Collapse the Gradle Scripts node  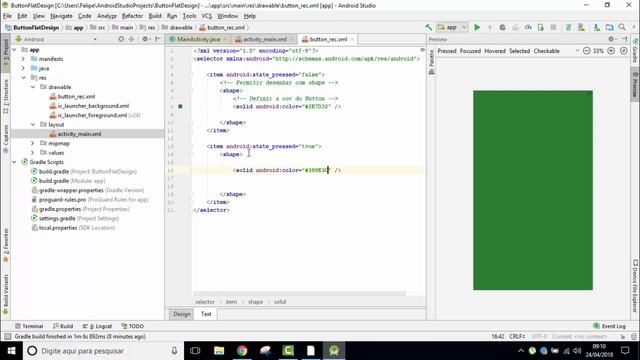pos(14,162)
